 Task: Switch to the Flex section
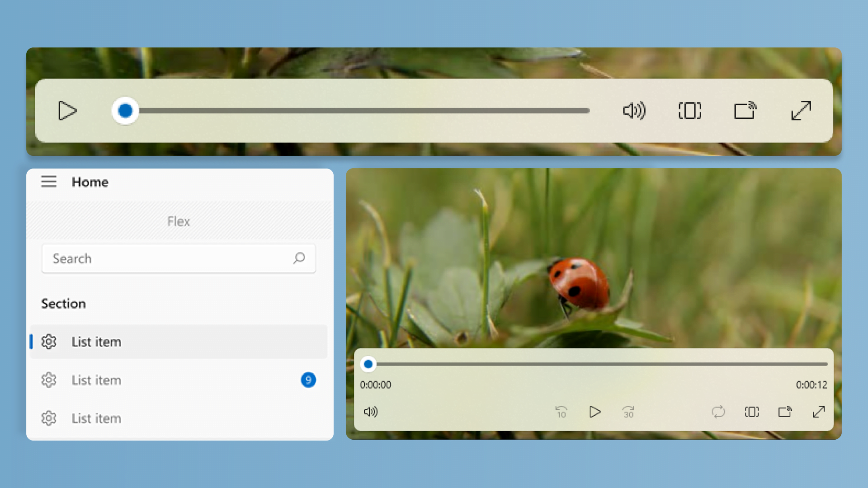179,221
